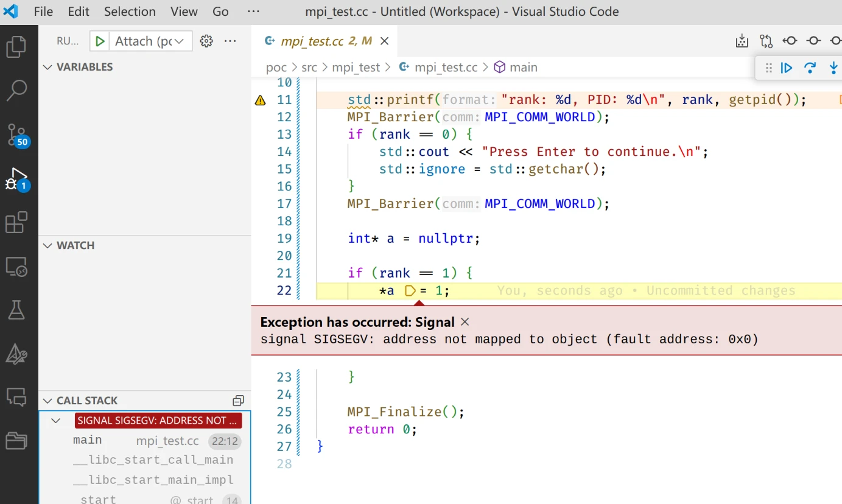
Task: Collapse the SIGSEGV thread in call stack
Action: coord(56,421)
